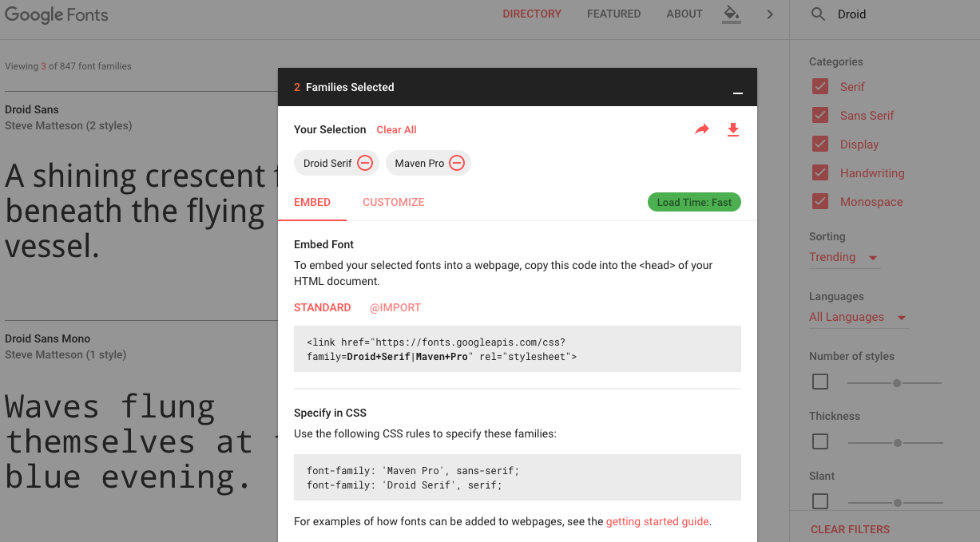980x542 pixels.
Task: Open the getting started guide link
Action: 657,521
